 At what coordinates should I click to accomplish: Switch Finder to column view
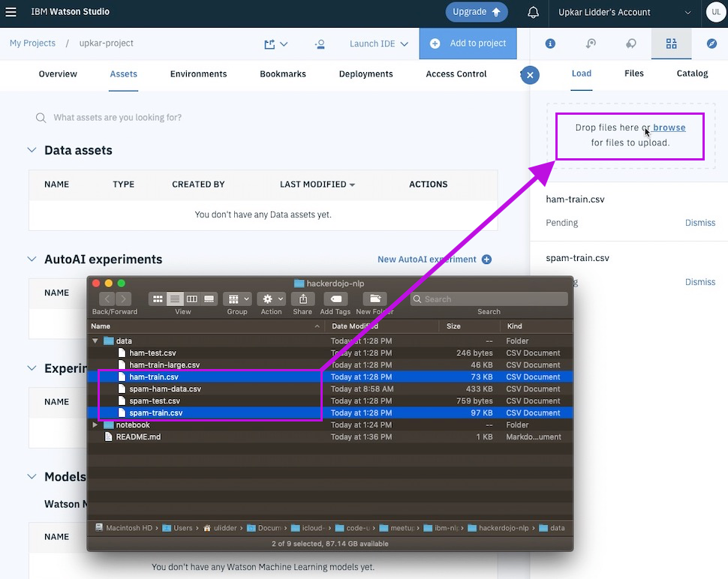tap(191, 298)
